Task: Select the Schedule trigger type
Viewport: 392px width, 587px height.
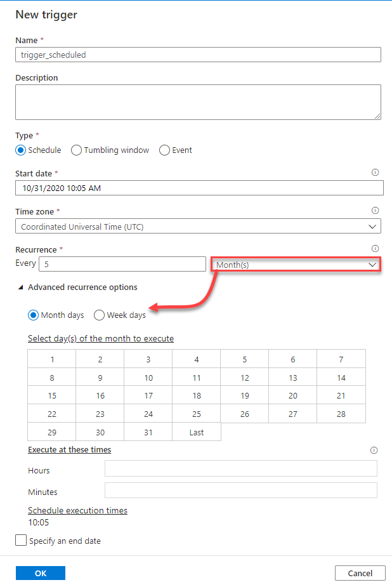Action: [21, 150]
